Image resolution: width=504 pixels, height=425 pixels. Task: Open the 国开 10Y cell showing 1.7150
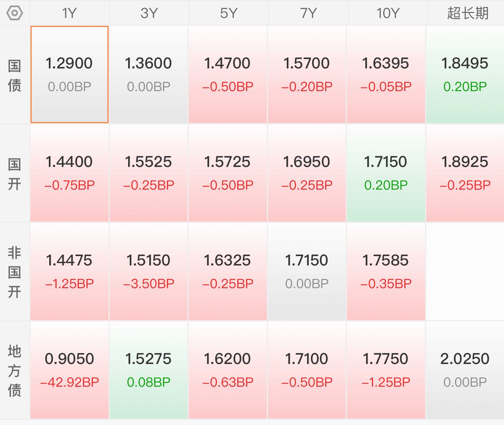tap(386, 173)
